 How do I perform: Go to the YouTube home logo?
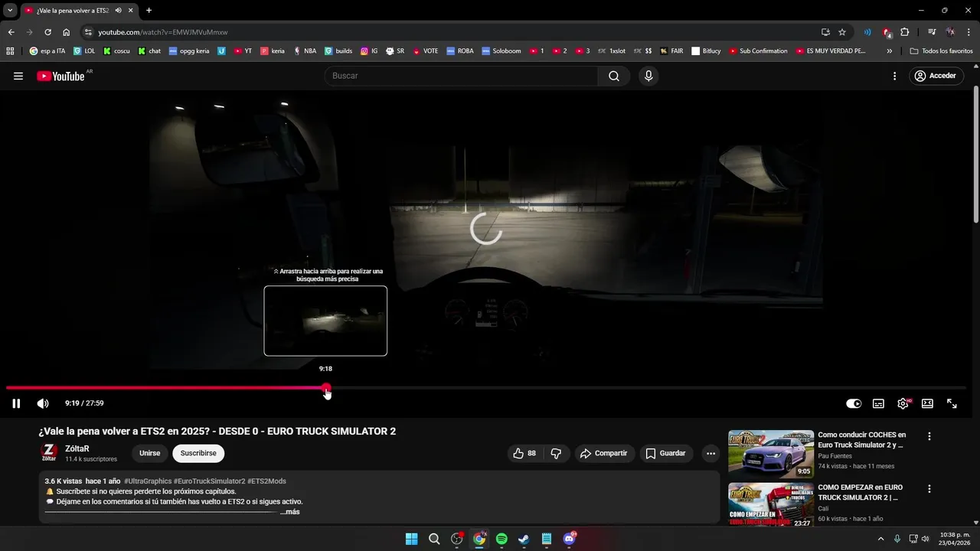(61, 76)
